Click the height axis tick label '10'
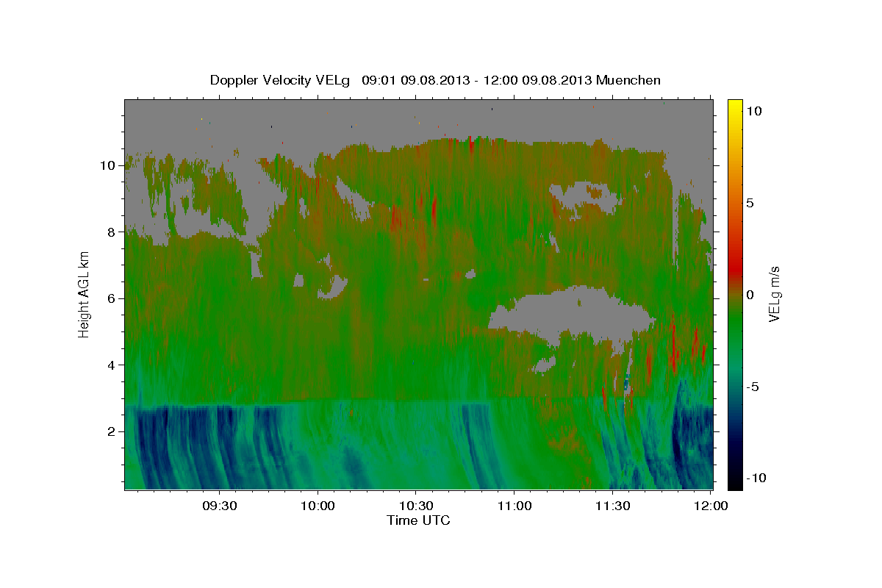 click(x=108, y=165)
